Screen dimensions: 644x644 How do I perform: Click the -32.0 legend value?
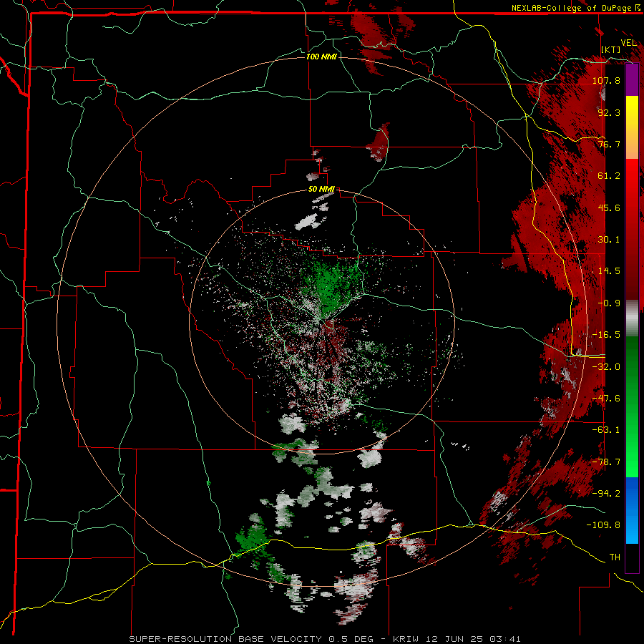coord(606,367)
